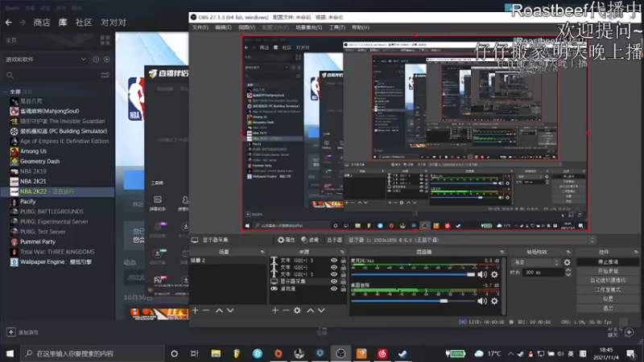Pop out the 控件 dock panel
Image resolution: width=644 pixels, height=362 pixels.
[x=636, y=252]
